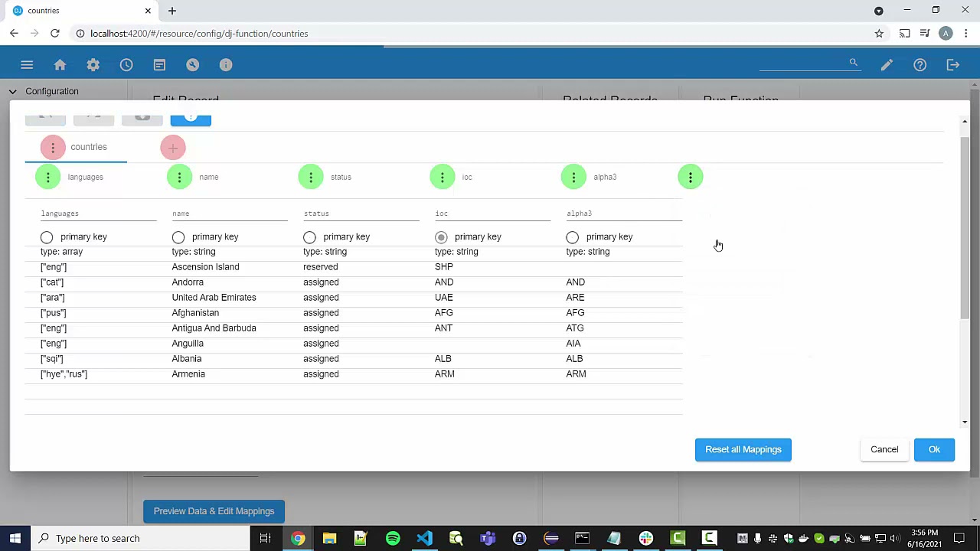Click Preview Data & Edit Mappings button

pos(214,511)
